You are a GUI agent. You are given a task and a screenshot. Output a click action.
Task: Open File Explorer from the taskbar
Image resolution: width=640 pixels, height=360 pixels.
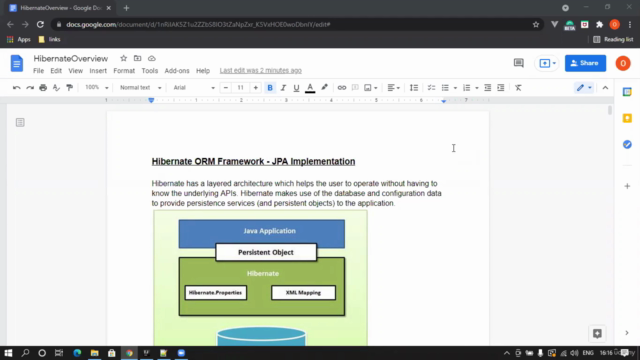tap(94, 353)
